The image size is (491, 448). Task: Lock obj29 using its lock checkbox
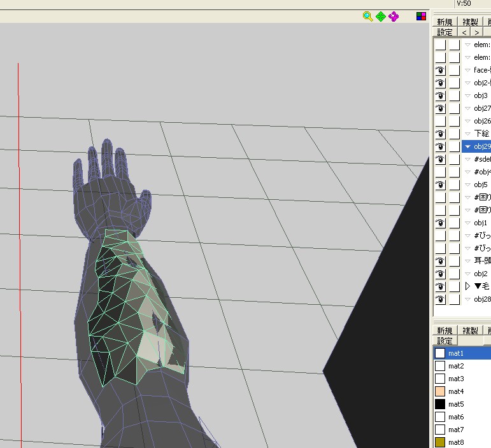454,146
